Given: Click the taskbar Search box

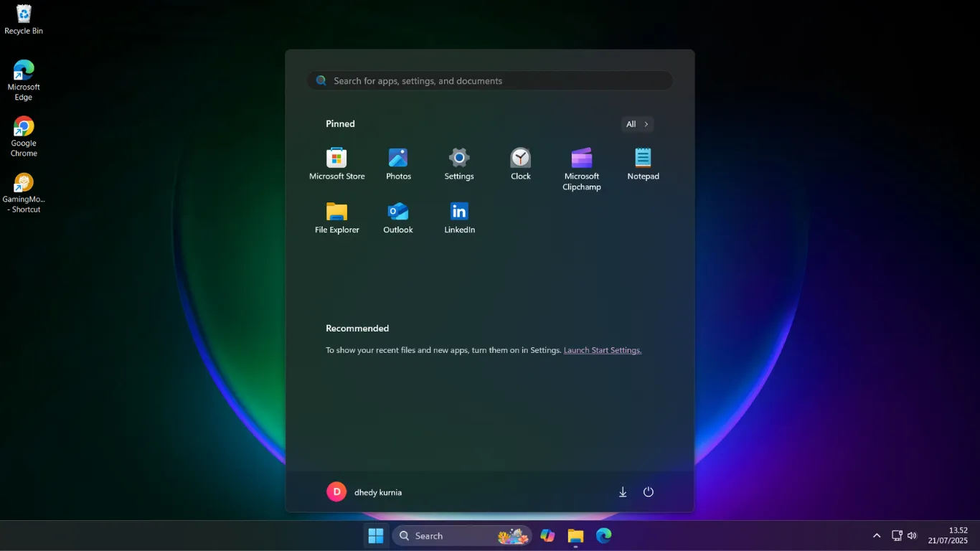Looking at the screenshot, I should pyautogui.click(x=462, y=535).
